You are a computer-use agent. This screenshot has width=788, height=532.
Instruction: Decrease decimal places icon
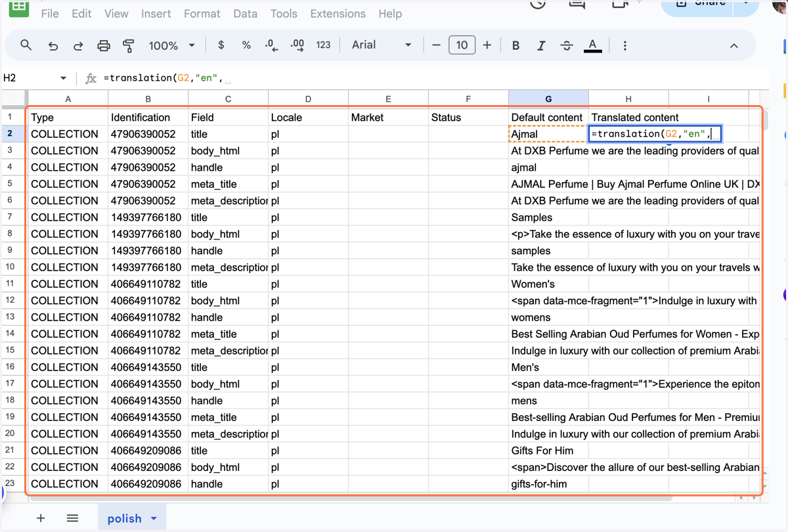click(x=271, y=45)
